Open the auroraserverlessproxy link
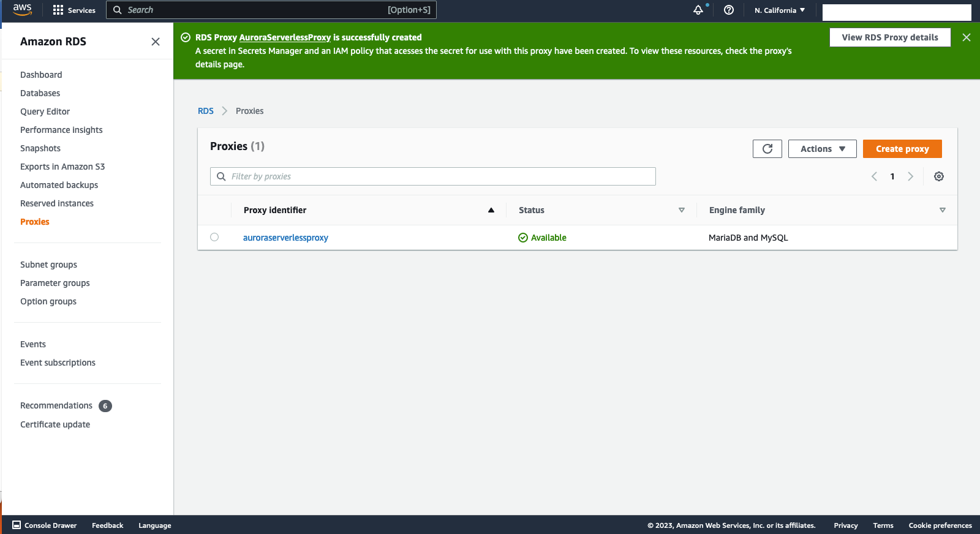This screenshot has width=980, height=534. pyautogui.click(x=285, y=238)
